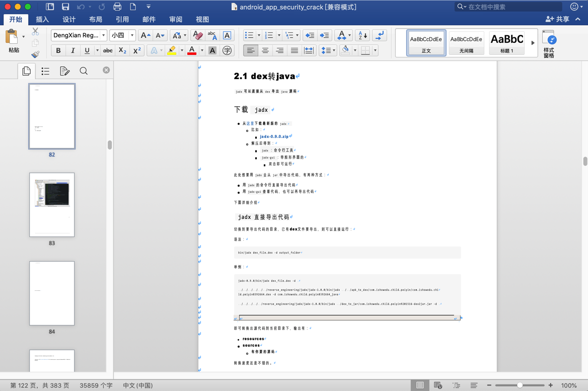This screenshot has height=391, width=588.
Task: Click the Cut scissors icon
Action: pyautogui.click(x=35, y=32)
